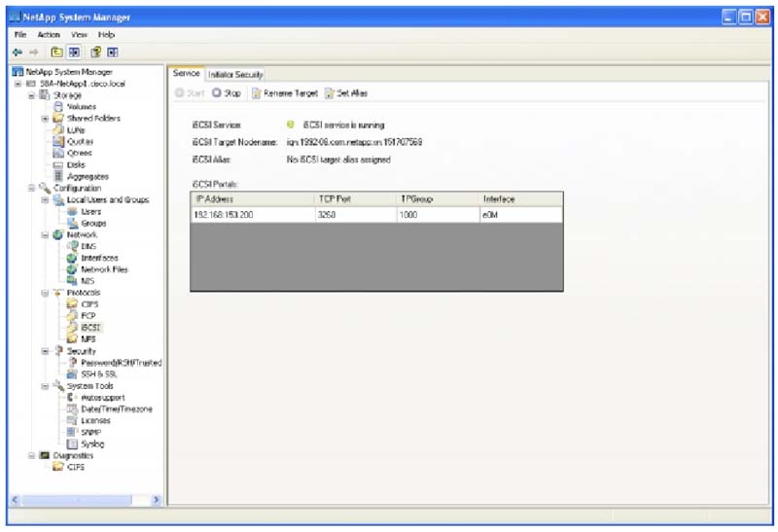
Task: Expand the Shared Folders node
Action: point(45,118)
